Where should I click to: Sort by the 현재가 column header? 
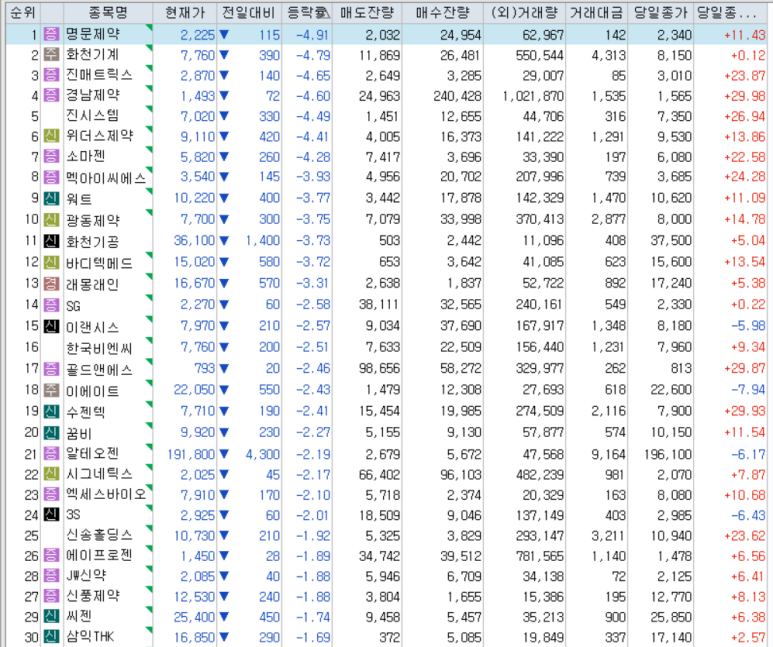point(185,12)
